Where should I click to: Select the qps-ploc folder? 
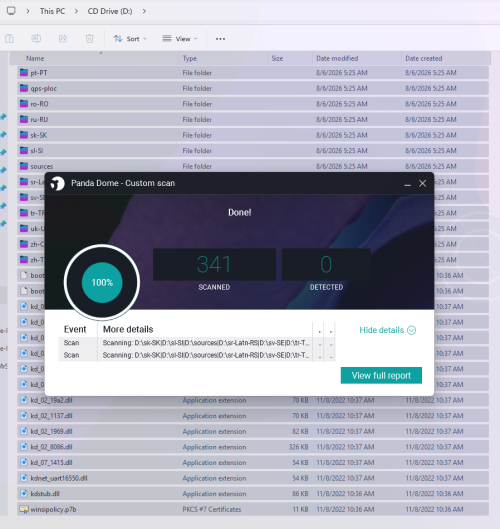coord(253,88)
